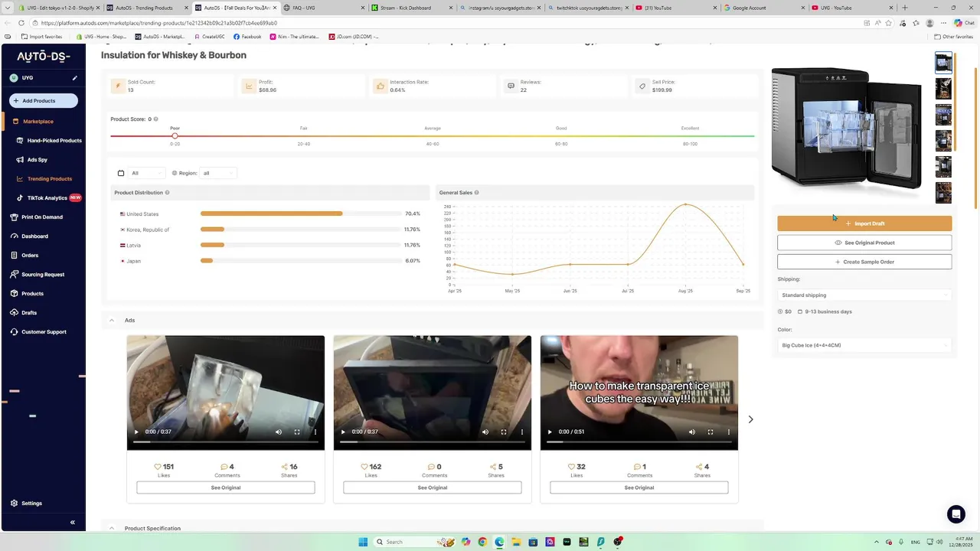Open Marketplace in the sidebar
This screenshot has width=980, height=551.
[x=38, y=122]
